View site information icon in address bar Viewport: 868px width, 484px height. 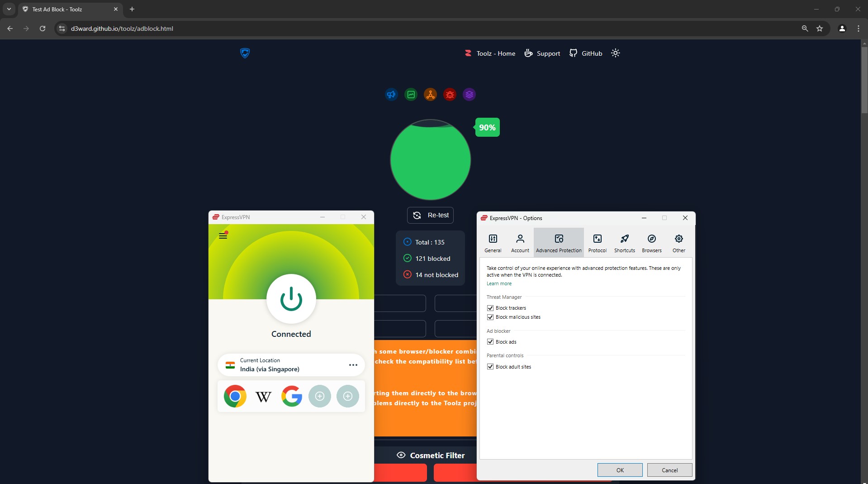tap(62, 29)
